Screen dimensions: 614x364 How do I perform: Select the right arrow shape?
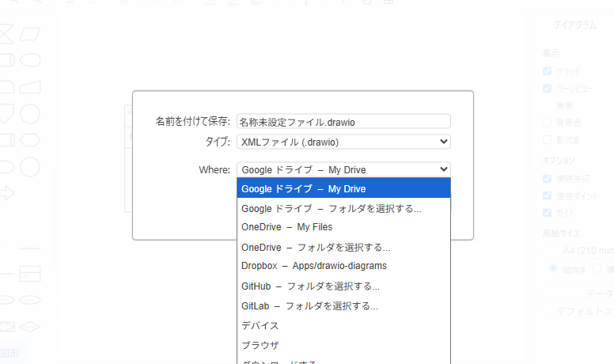tap(6, 192)
